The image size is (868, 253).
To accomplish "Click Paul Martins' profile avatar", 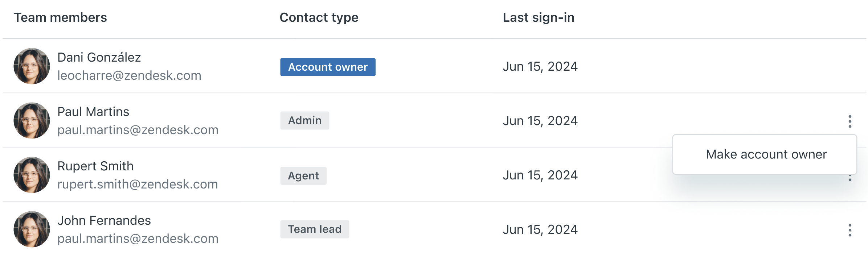I will (32, 121).
